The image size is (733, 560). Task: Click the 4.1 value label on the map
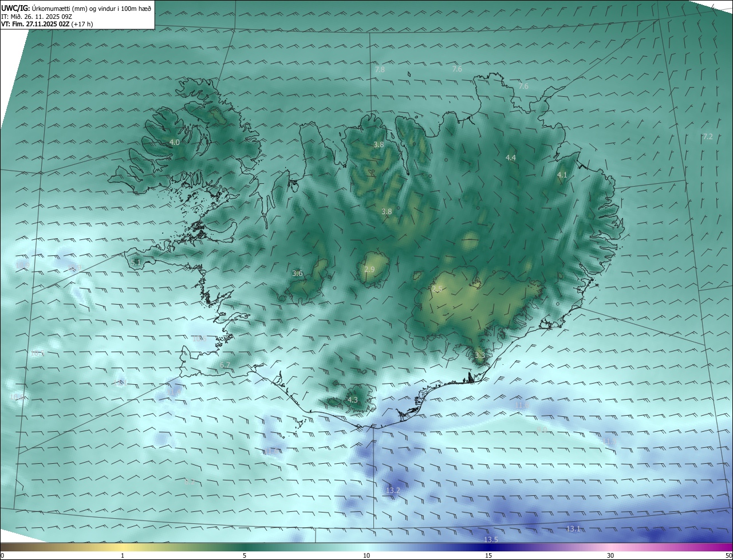coord(562,176)
